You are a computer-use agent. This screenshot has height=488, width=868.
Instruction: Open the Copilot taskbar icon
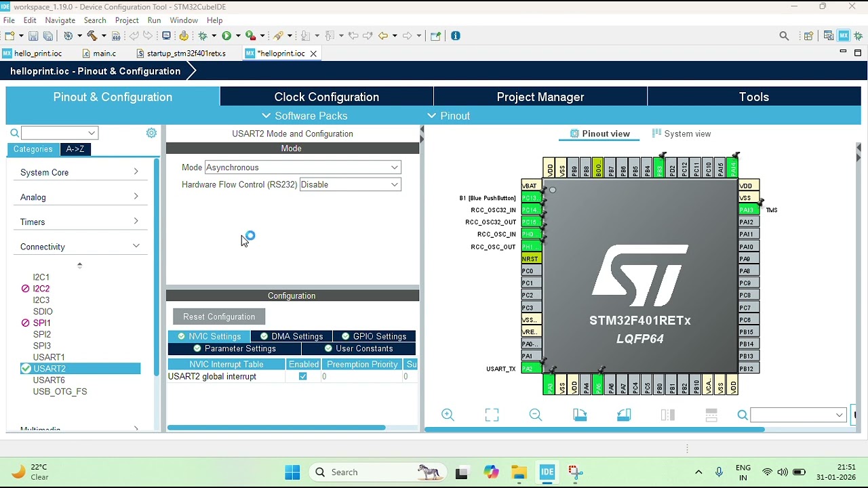coord(491,472)
